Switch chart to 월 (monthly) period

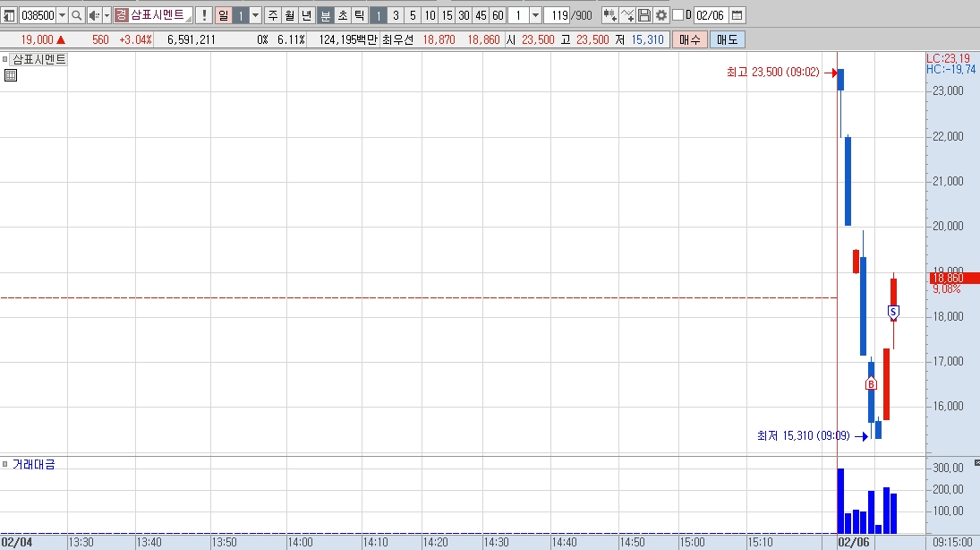coord(289,15)
